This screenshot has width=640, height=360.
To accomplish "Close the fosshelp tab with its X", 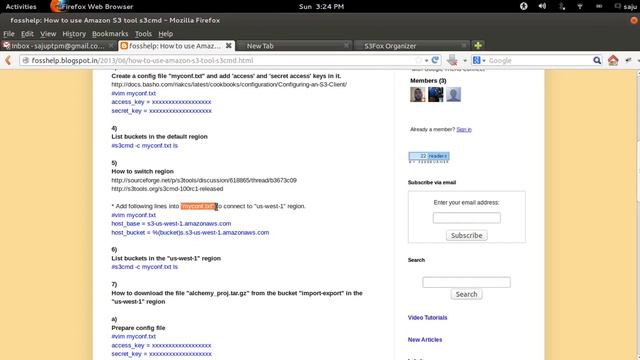I will point(229,46).
